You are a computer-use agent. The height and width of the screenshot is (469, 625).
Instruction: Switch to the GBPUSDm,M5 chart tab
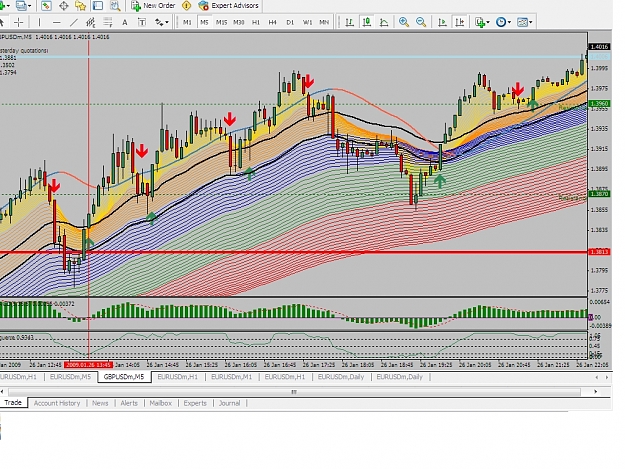point(124,377)
